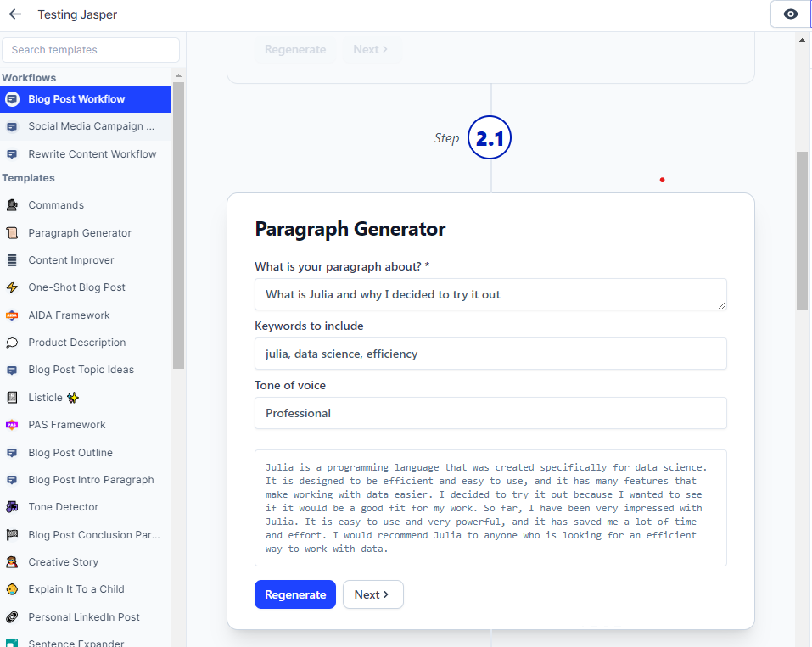Choose Product Description template
The width and height of the screenshot is (812, 647).
(x=86, y=343)
